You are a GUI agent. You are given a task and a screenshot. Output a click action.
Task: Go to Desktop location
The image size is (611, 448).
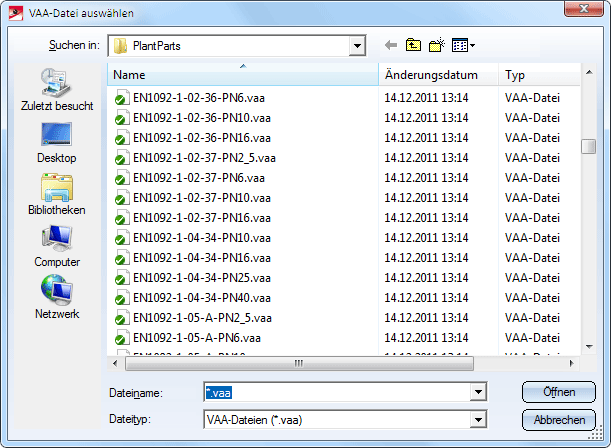pos(57,143)
